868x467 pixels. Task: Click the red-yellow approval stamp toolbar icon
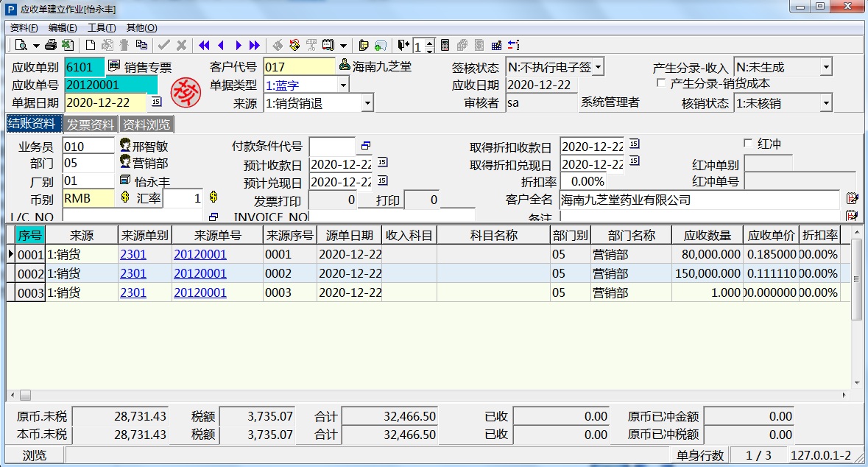294,46
